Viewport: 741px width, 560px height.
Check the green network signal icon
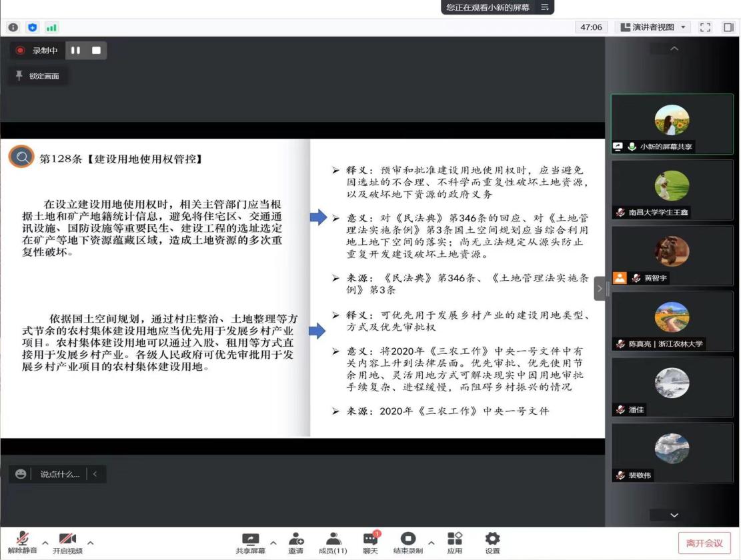51,27
